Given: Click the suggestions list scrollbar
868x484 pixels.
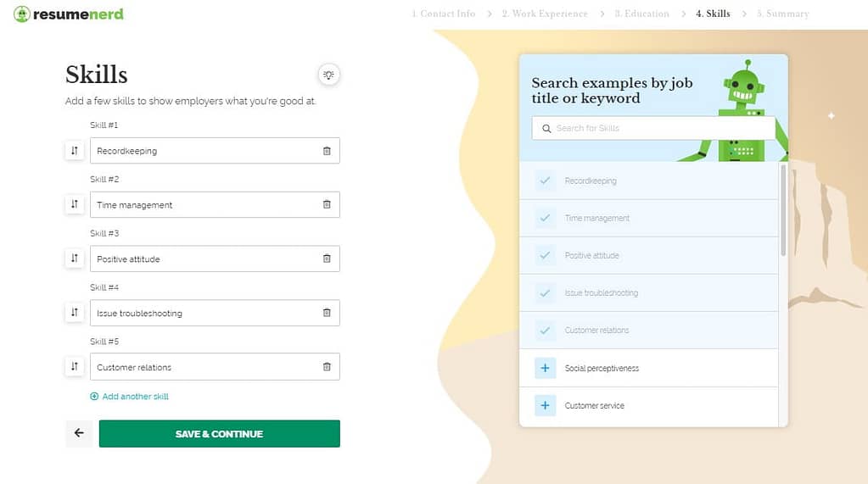Looking at the screenshot, I should (x=783, y=210).
